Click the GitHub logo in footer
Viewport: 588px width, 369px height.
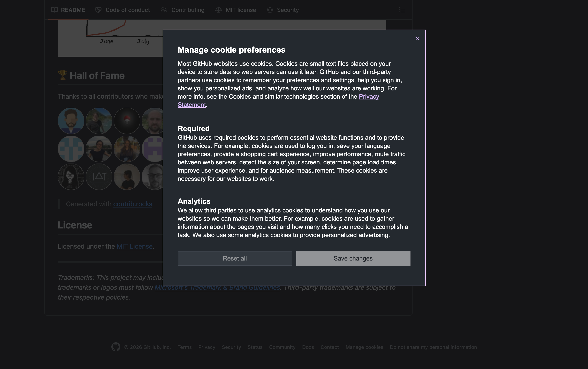coord(116,347)
